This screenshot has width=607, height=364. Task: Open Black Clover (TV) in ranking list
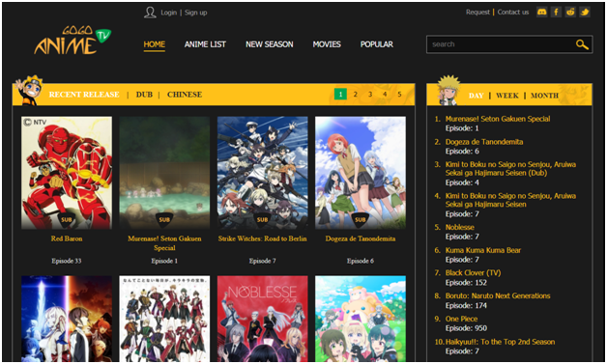473,272
